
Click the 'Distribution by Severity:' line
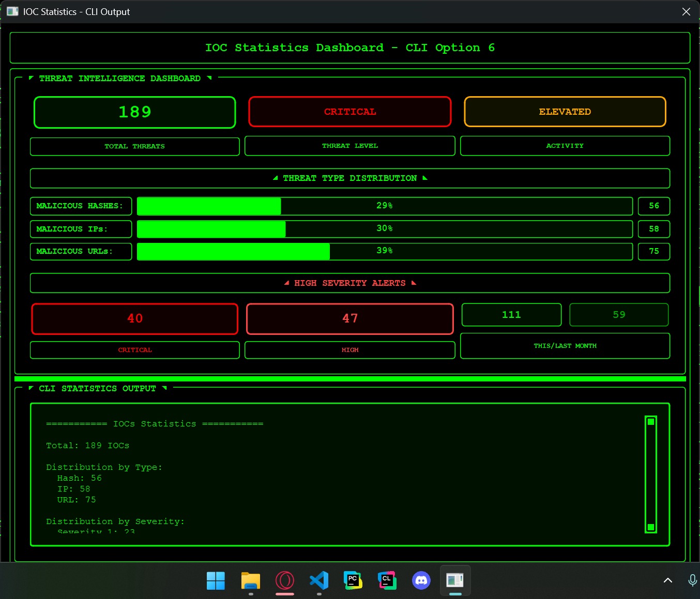coord(115,521)
